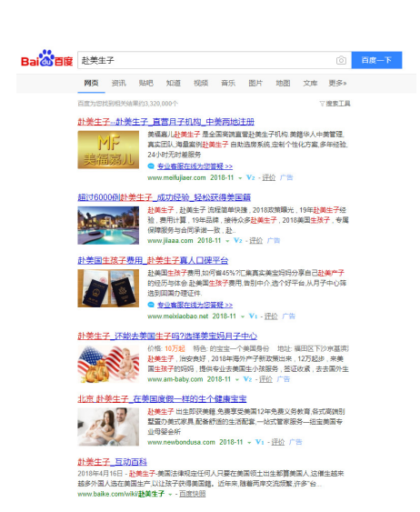Open result 赴美国生孩子费用_赴美生子真人口碑平台
Image resolution: width=420 pixels, height=512 pixels.
pyautogui.click(x=153, y=261)
